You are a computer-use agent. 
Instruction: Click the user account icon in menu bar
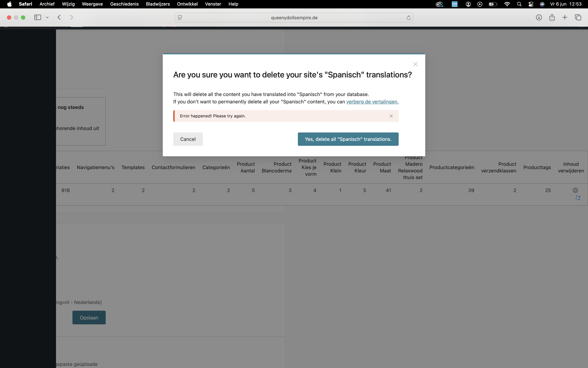coord(468,4)
